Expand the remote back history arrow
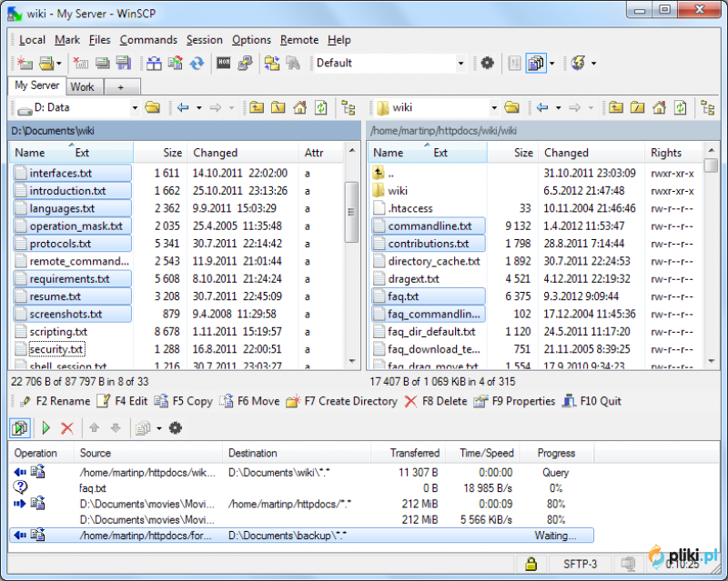The width and height of the screenshot is (728, 581). pos(559,107)
